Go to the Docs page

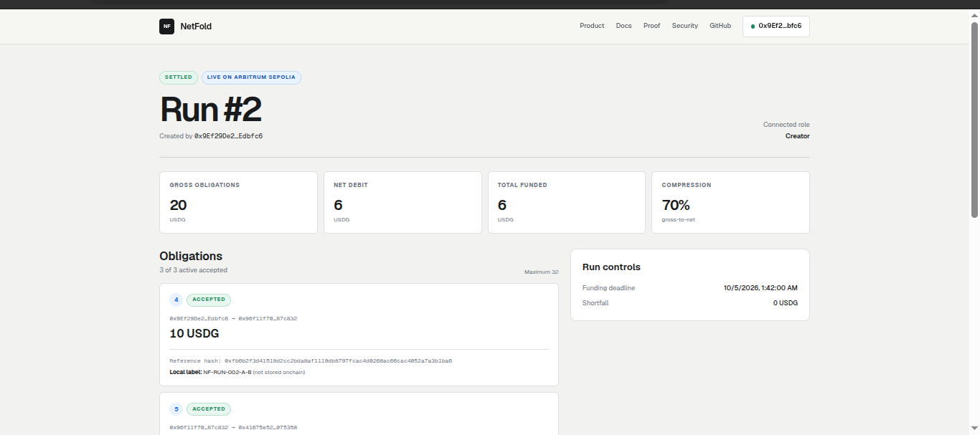tap(623, 26)
